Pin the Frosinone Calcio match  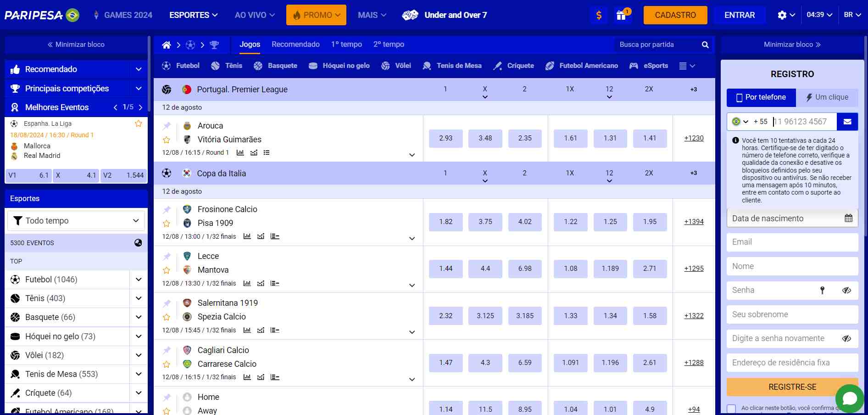[x=167, y=209]
